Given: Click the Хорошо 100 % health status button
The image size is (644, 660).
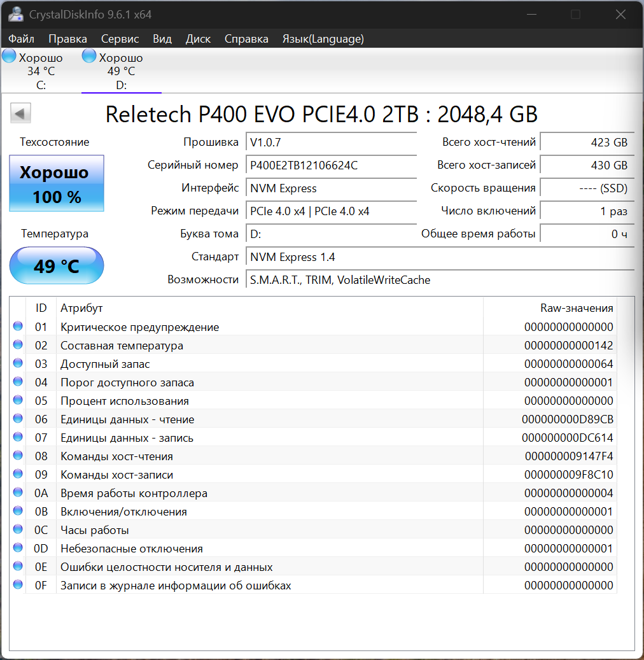Looking at the screenshot, I should point(57,183).
